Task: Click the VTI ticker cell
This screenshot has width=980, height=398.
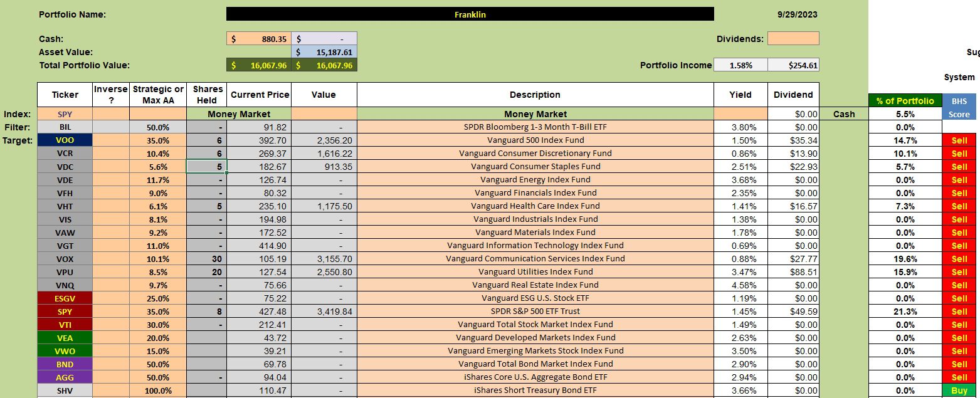Action: [x=65, y=325]
